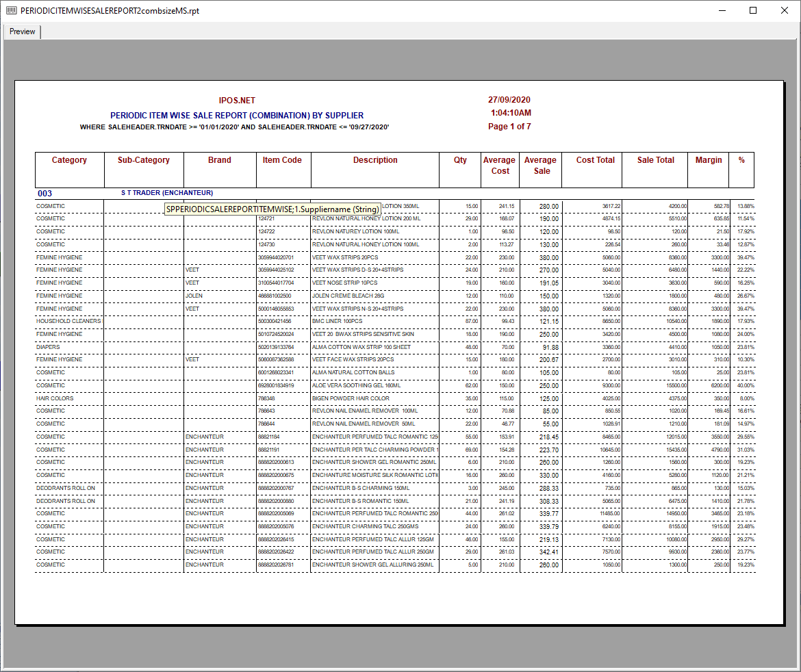Select description ALMA COTTON WAX STRIP 100 SHEET

coord(361,347)
